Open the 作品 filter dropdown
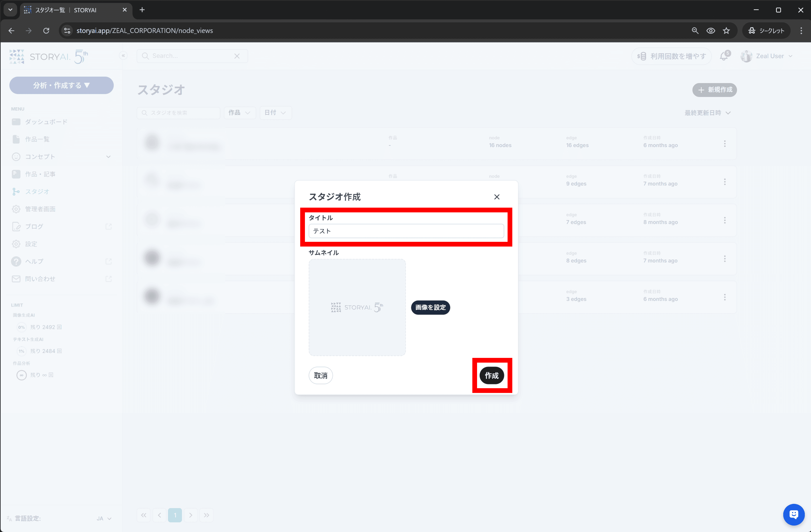Image resolution: width=811 pixels, height=532 pixels. [240, 112]
